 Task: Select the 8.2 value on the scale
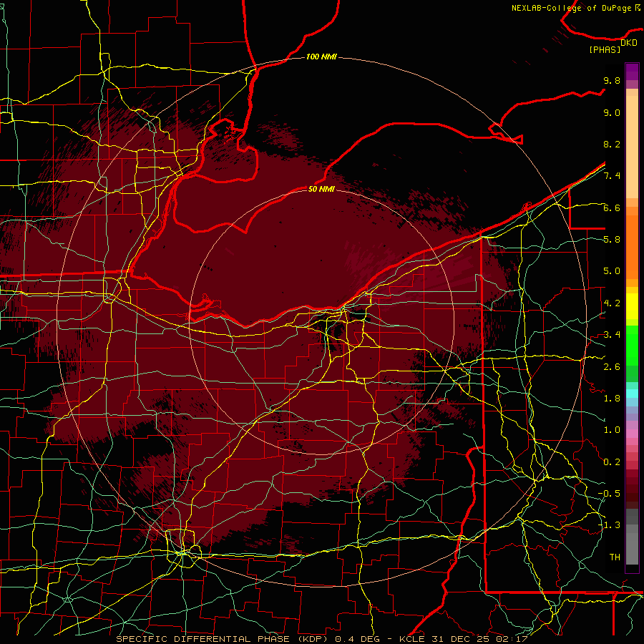tap(612, 144)
